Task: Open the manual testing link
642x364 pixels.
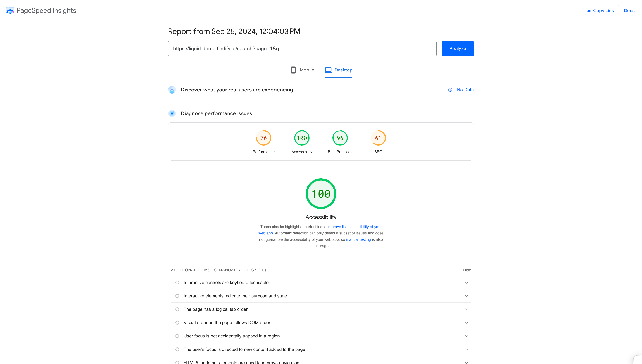Action: point(358,239)
